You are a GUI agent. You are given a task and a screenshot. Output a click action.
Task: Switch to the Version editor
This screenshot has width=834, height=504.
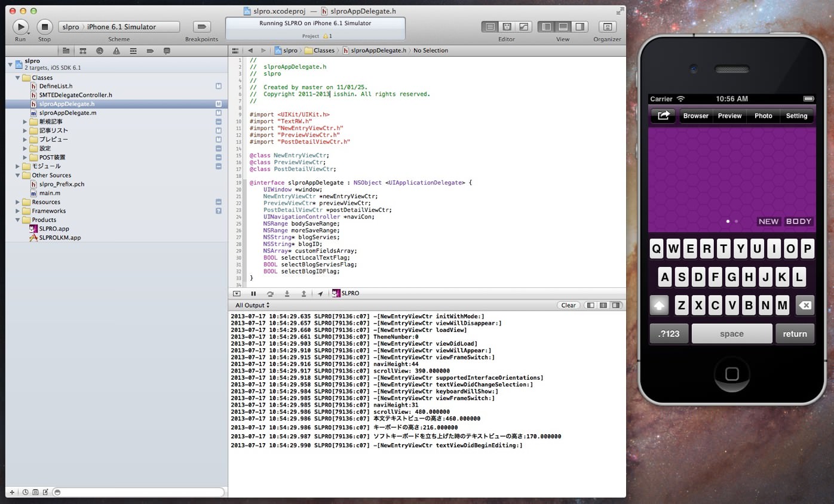(x=523, y=27)
